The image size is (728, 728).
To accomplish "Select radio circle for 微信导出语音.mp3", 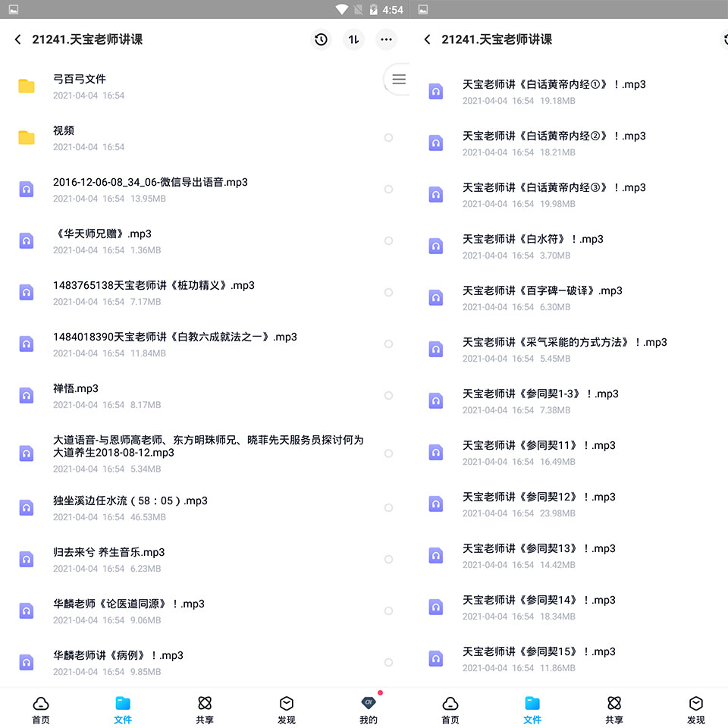I will pos(388,189).
